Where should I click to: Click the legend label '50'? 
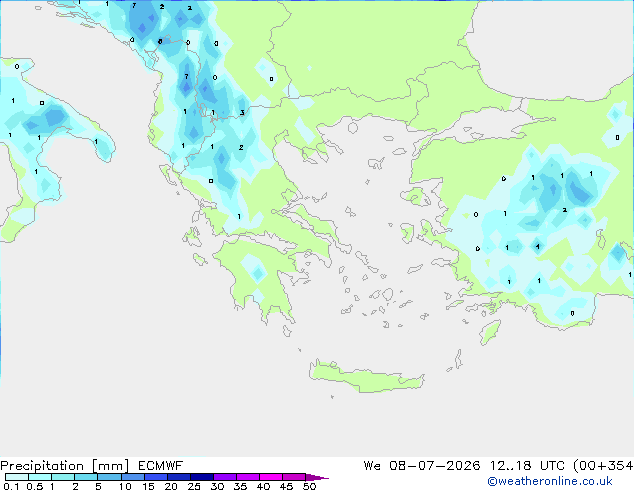(x=309, y=486)
